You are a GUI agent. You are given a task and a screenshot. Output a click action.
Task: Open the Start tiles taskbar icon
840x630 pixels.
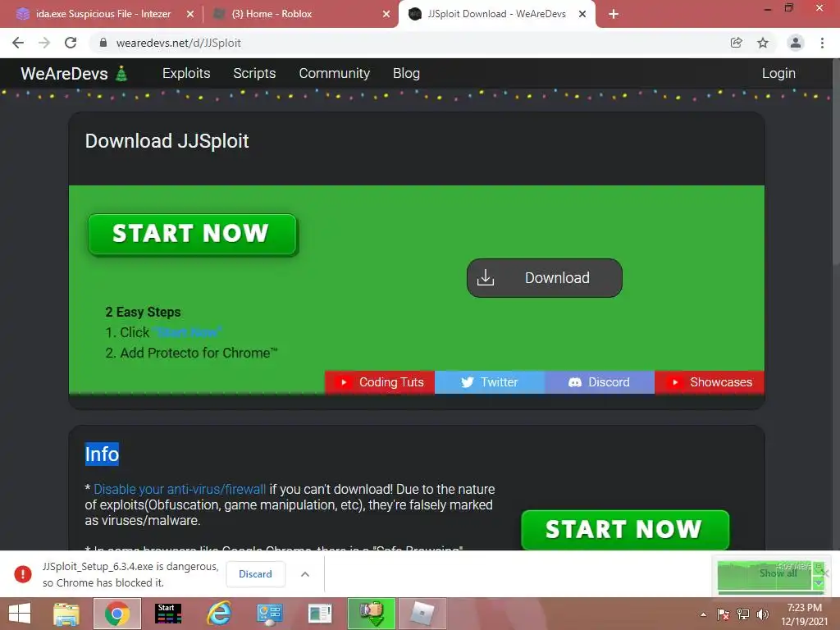click(168, 614)
